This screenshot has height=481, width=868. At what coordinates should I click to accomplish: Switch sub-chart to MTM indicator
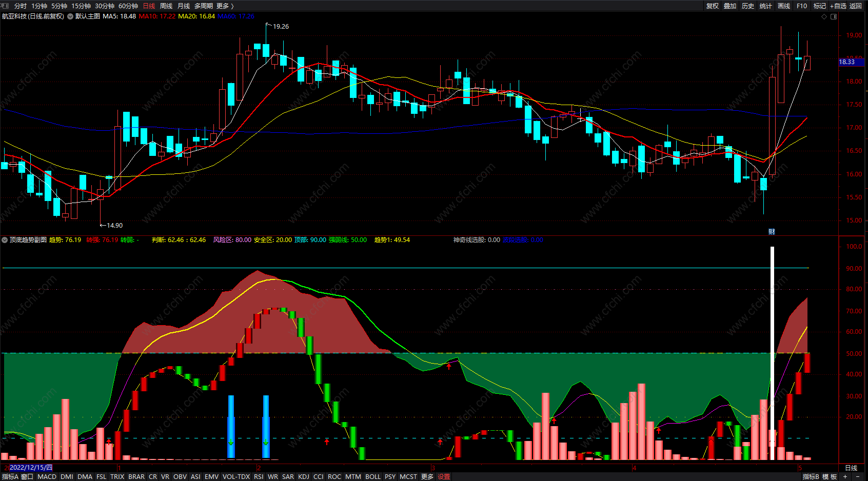click(353, 477)
